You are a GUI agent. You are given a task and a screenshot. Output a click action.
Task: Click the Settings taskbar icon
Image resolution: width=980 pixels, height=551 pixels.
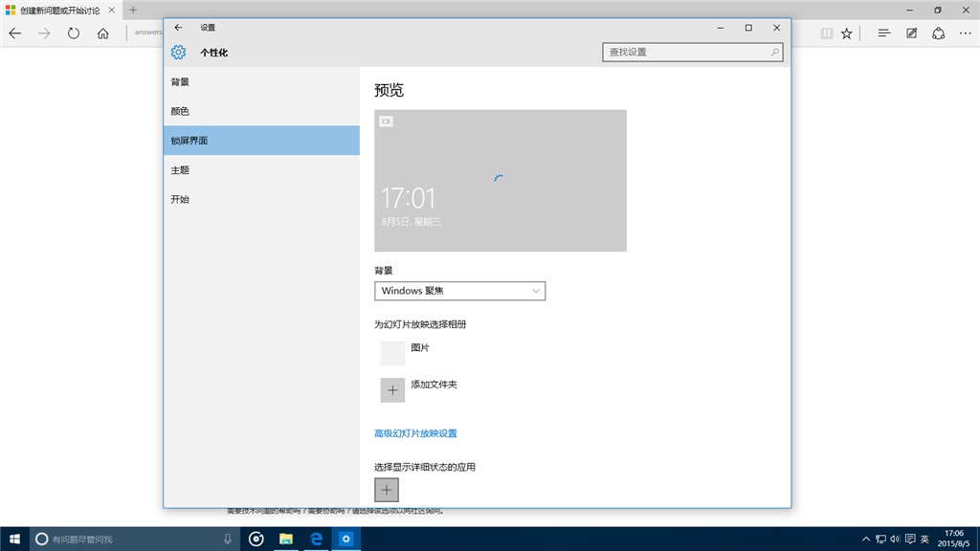pyautogui.click(x=346, y=539)
